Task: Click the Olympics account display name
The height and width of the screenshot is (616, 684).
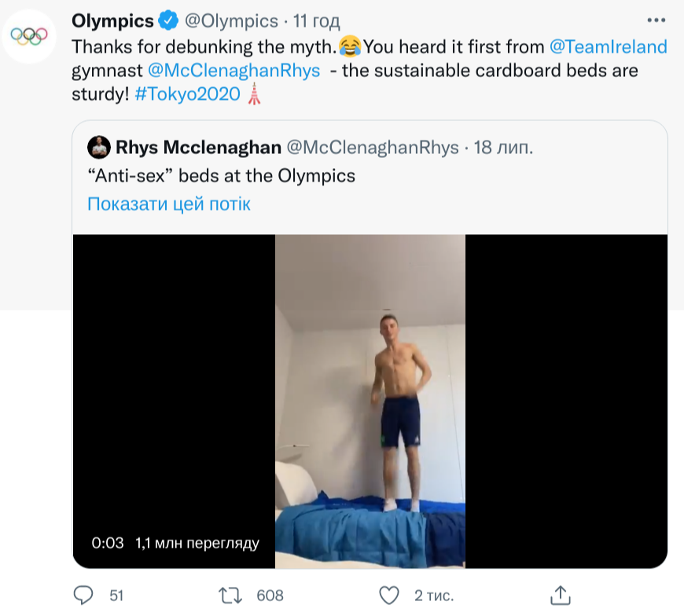Action: tap(112, 20)
